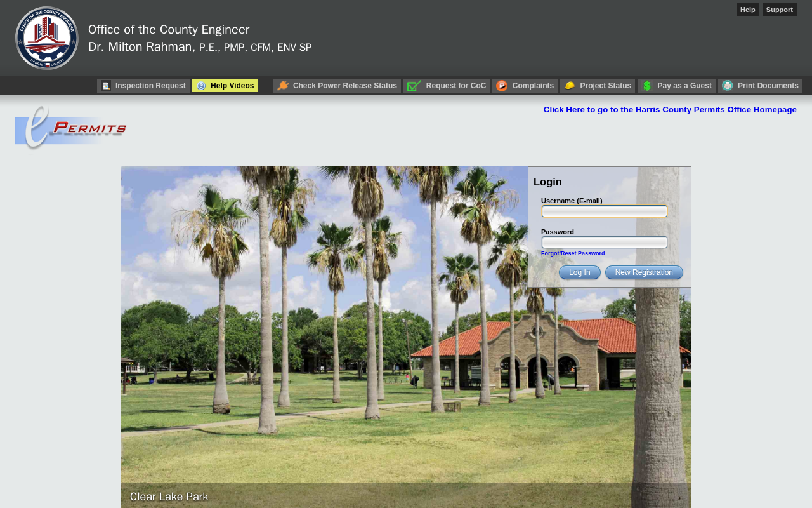Image resolution: width=812 pixels, height=508 pixels.
Task: Go to the Complaints section
Action: 525,86
